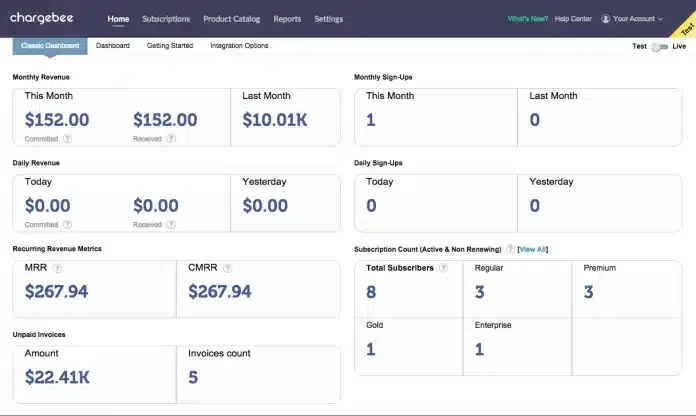Open the Subscriptions menu
696x416 pixels.
166,19
